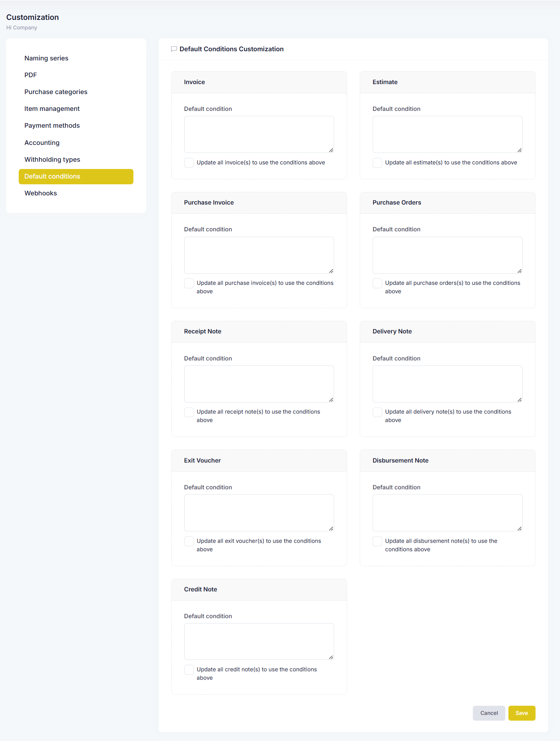Viewport: 560px width, 741px height.
Task: Save the default conditions
Action: coord(521,713)
